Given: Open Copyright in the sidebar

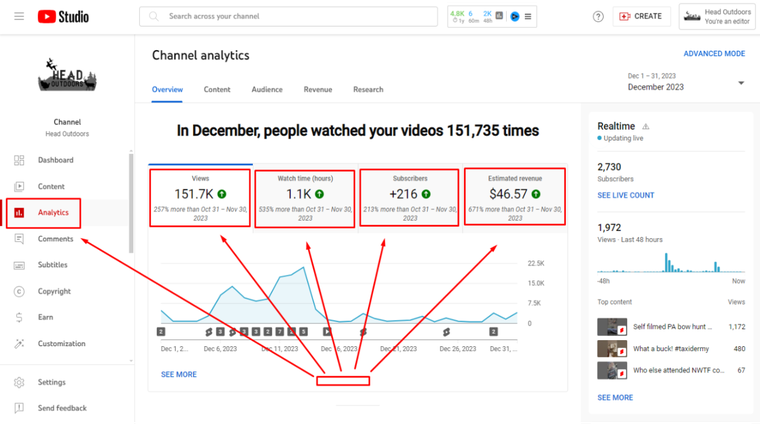Looking at the screenshot, I should coord(54,291).
